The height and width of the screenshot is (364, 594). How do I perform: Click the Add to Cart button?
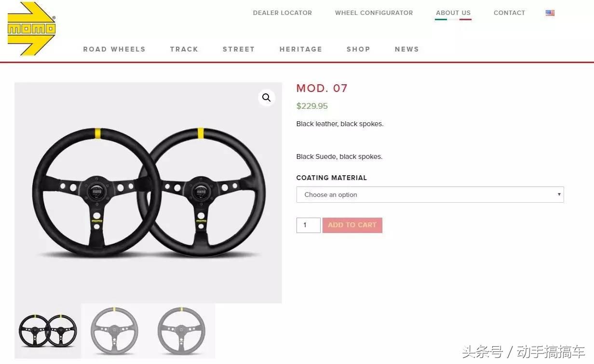tap(352, 225)
